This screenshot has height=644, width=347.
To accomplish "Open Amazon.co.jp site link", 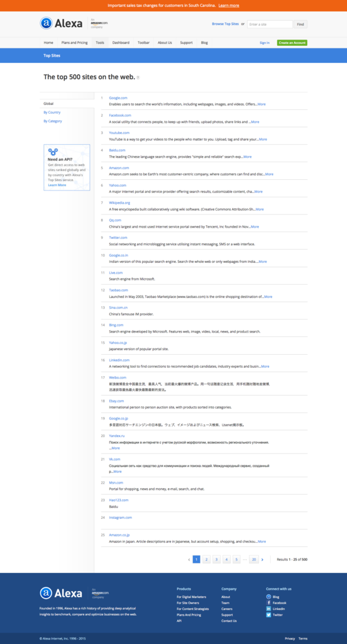I will [119, 535].
